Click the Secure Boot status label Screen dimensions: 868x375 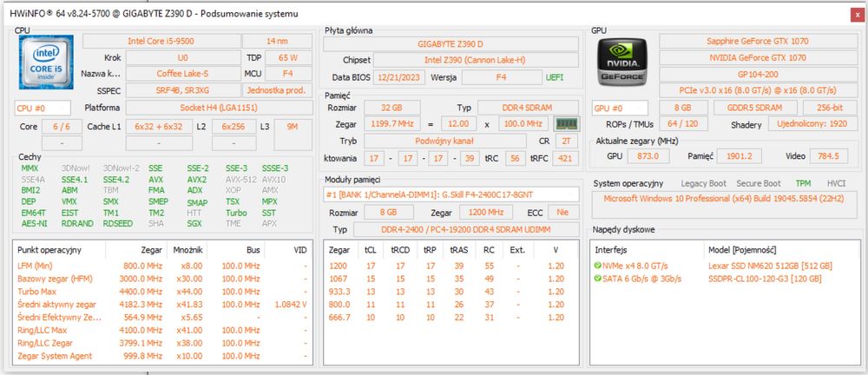point(759,183)
